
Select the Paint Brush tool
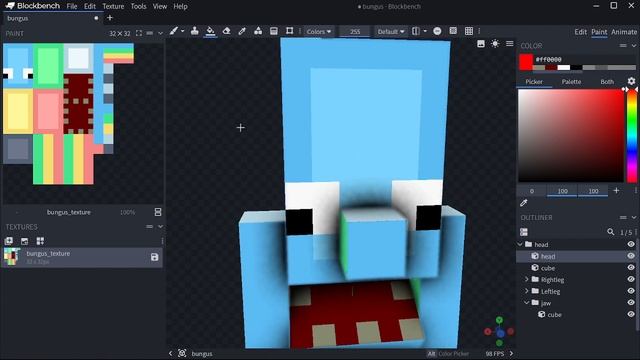pos(174,31)
